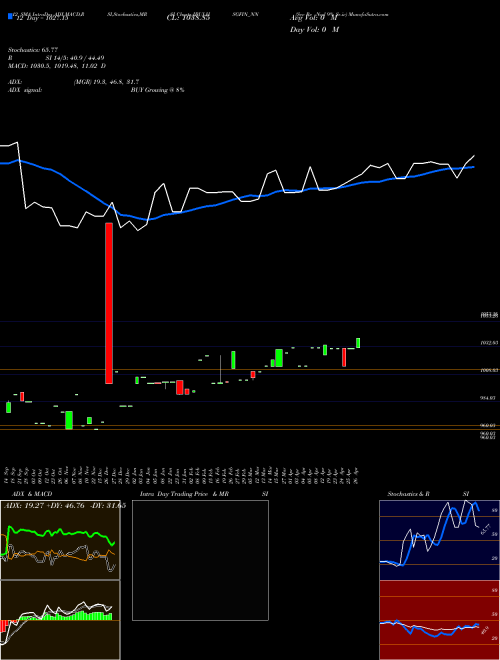Open the empty intraday trading price panel
The height and width of the screenshot is (660, 500).
pos(200,560)
